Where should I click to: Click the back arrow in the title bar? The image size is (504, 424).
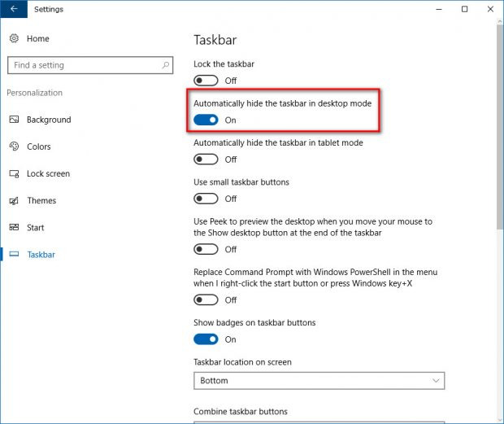(14, 9)
